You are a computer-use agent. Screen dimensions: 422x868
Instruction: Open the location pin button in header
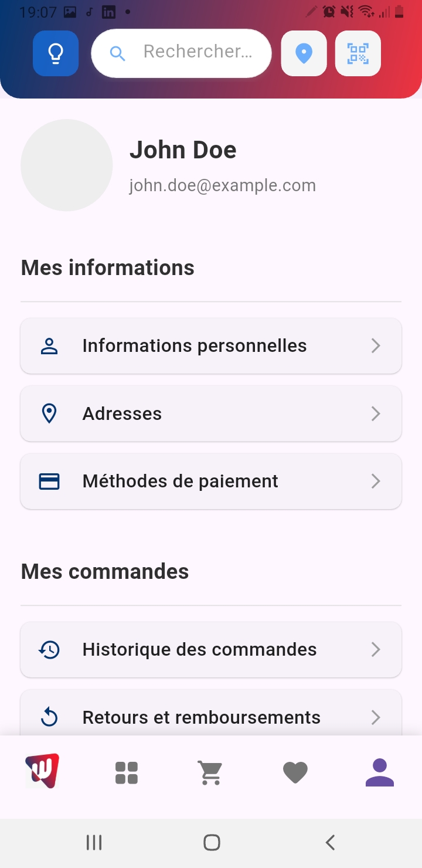[304, 53]
